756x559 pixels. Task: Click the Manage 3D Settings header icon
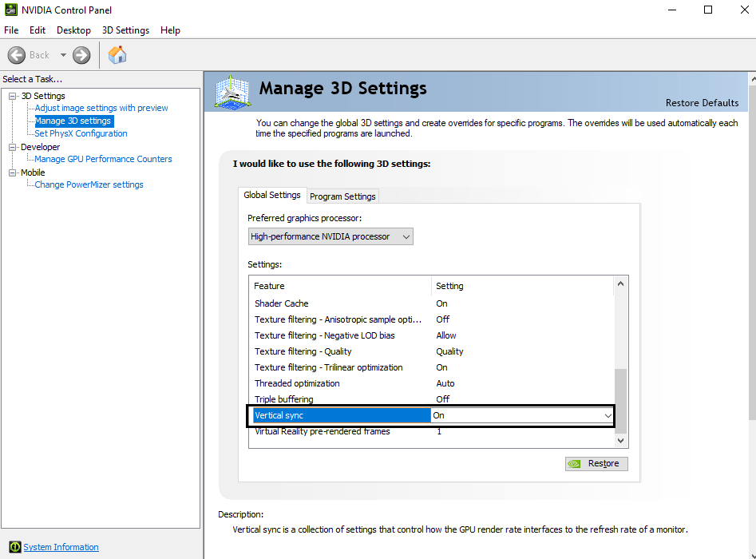tap(233, 92)
